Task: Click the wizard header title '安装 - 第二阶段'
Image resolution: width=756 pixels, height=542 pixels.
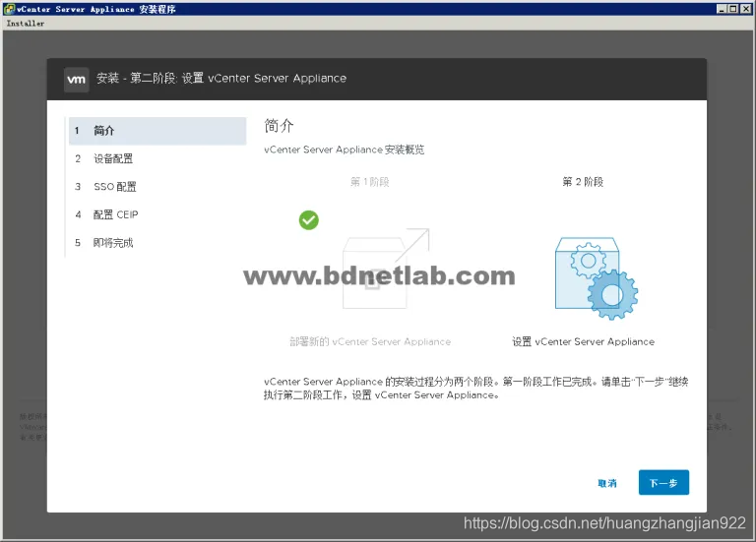Action: click(221, 78)
